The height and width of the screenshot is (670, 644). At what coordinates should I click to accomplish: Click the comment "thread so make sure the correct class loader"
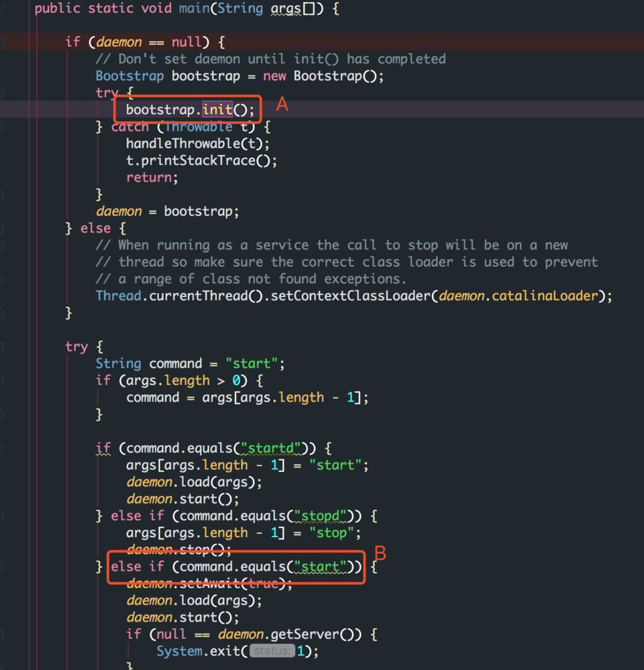347,262
